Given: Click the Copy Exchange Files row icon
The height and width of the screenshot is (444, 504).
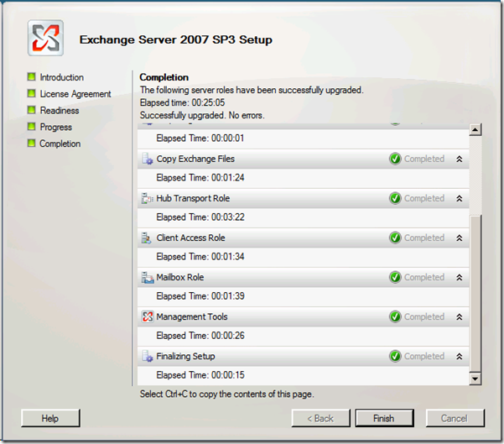Looking at the screenshot, I should click(x=148, y=159).
